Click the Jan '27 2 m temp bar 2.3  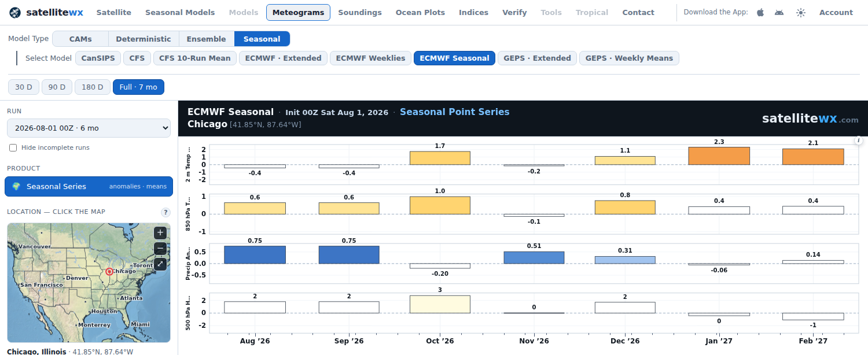[x=719, y=156]
